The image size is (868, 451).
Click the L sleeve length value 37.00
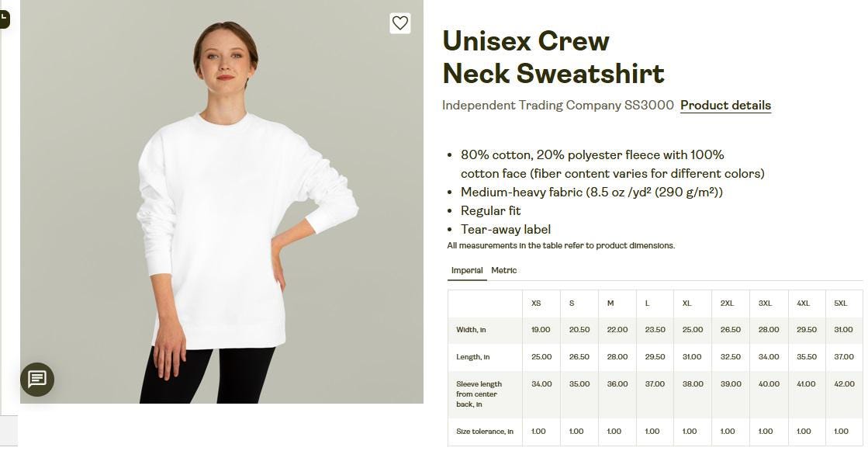pos(655,384)
